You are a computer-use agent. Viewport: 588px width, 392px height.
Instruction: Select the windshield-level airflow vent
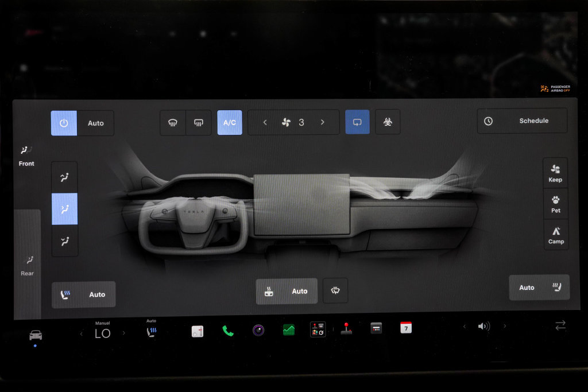click(x=64, y=177)
